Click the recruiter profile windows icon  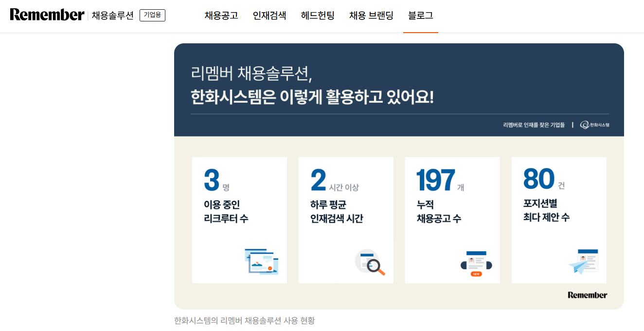(261, 261)
